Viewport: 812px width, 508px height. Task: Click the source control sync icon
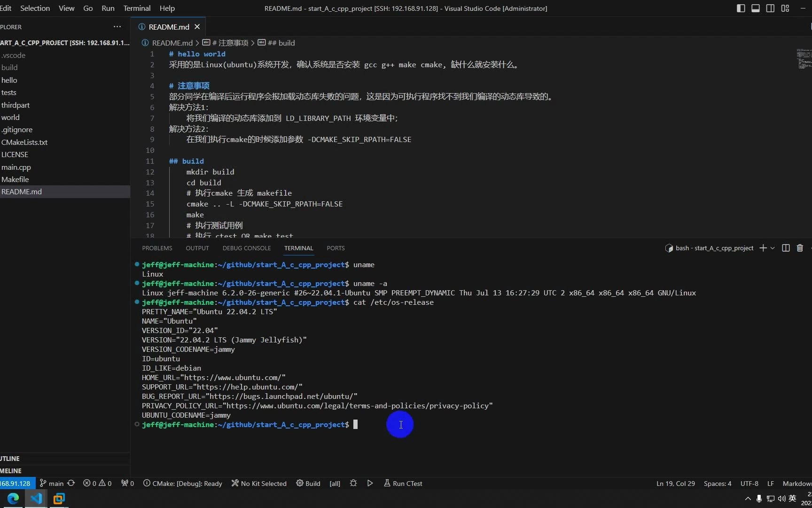[71, 483]
